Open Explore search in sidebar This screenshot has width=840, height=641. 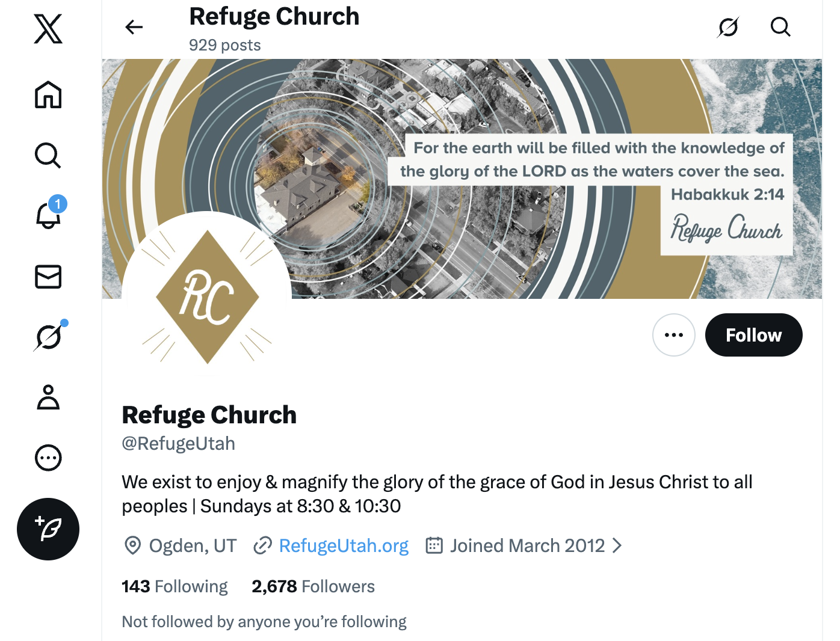[x=48, y=155]
